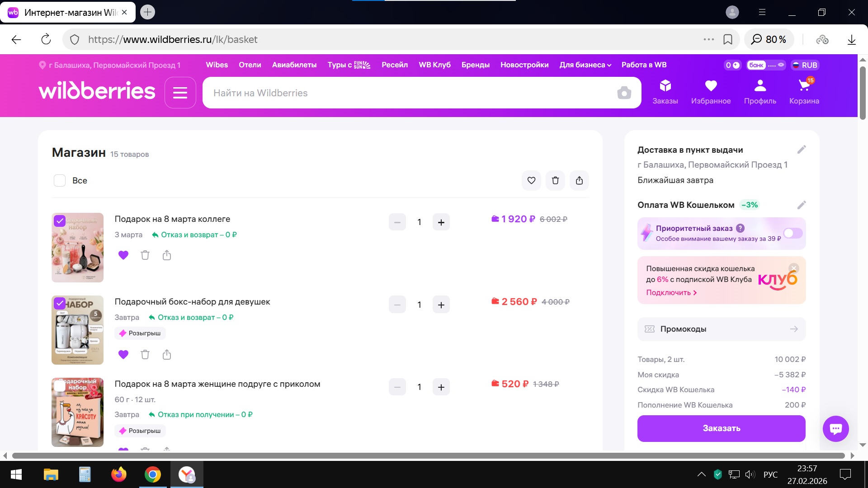Expand the Для бизнеса dropdown
868x488 pixels.
click(x=585, y=65)
